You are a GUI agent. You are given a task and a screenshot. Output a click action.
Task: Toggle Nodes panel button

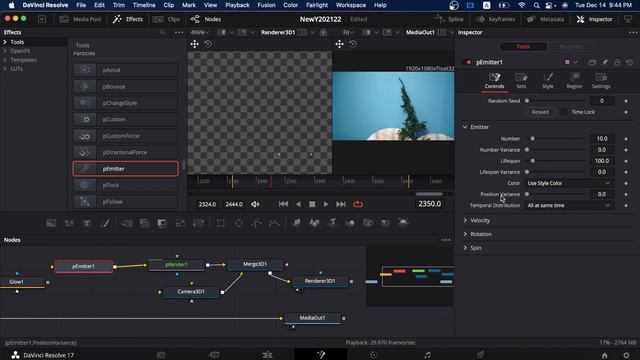tap(206, 19)
